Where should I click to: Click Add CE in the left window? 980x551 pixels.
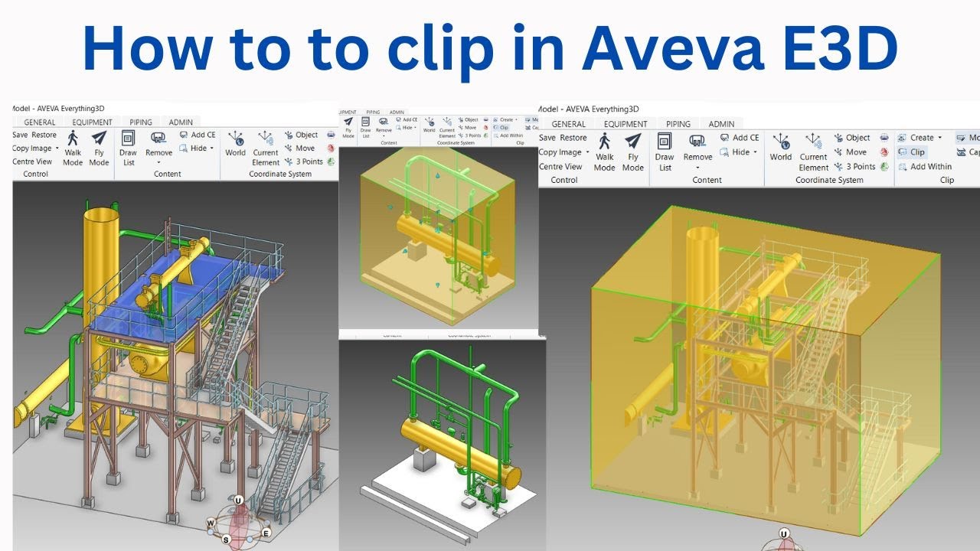tap(198, 135)
